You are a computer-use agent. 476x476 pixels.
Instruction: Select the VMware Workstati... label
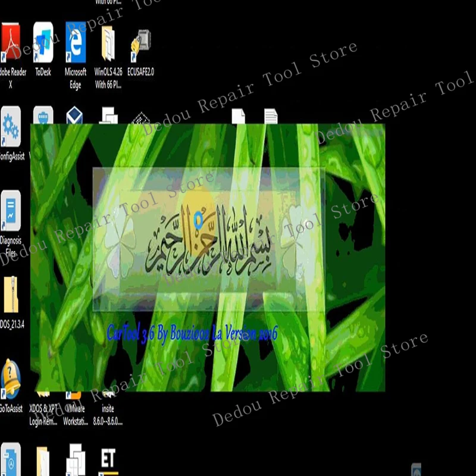pyautogui.click(x=76, y=415)
